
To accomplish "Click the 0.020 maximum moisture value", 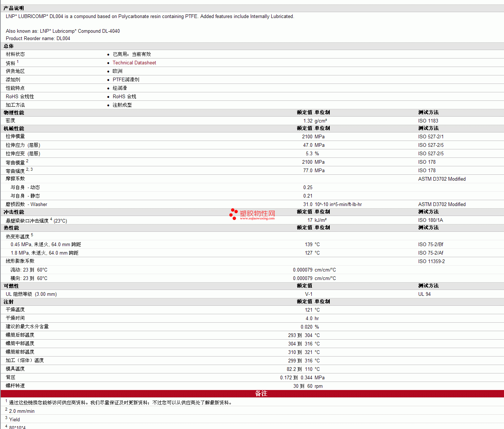I will (x=307, y=327).
